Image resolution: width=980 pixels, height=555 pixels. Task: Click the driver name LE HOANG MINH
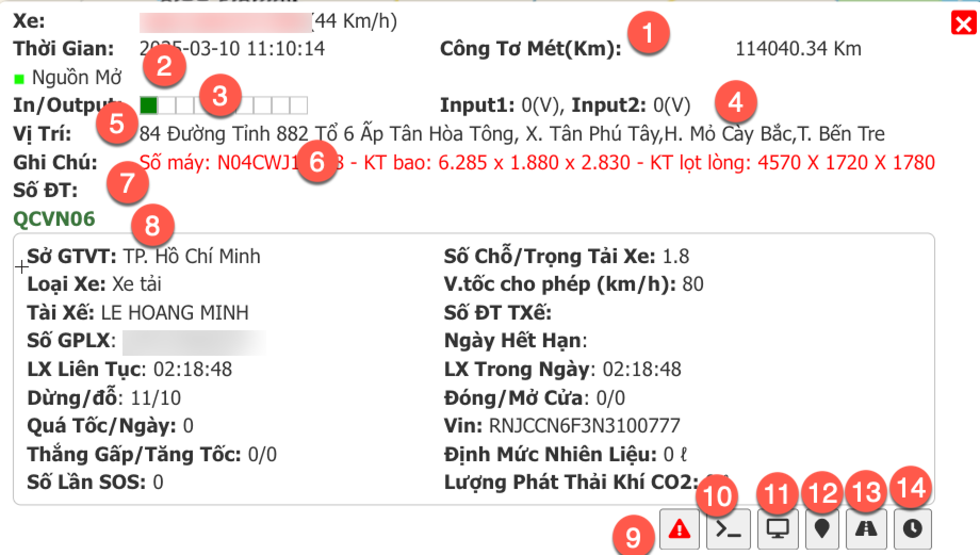click(x=175, y=313)
